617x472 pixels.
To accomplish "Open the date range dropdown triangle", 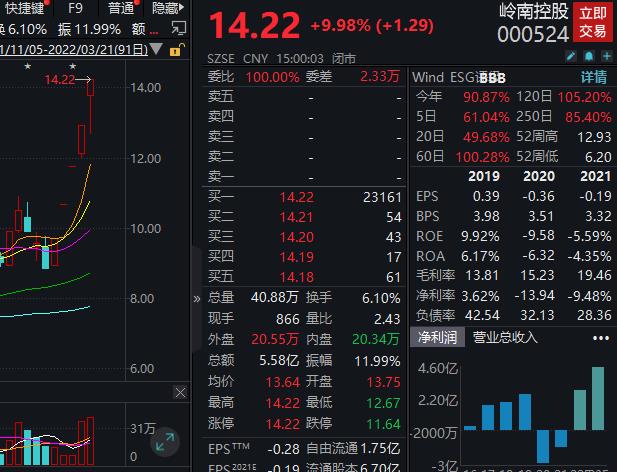I will (156, 49).
